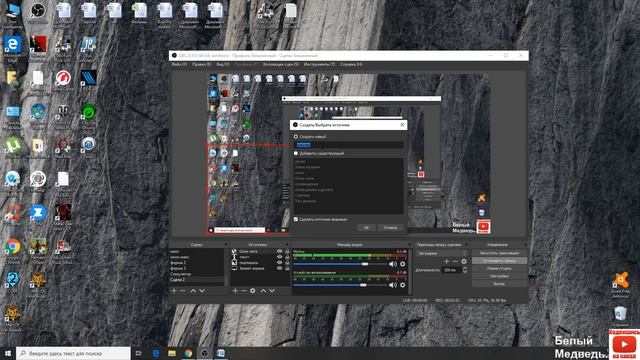
Task: Switch to OBS in the taskbar
Action: tap(205, 353)
